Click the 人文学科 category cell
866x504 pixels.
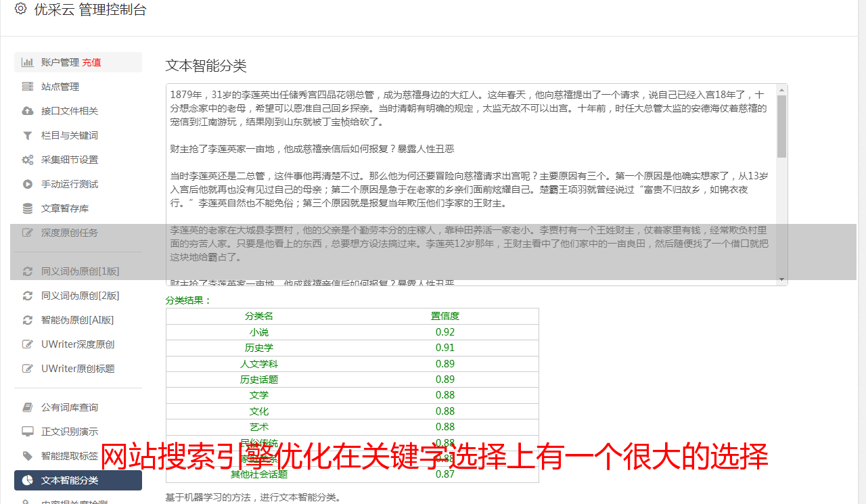click(259, 364)
